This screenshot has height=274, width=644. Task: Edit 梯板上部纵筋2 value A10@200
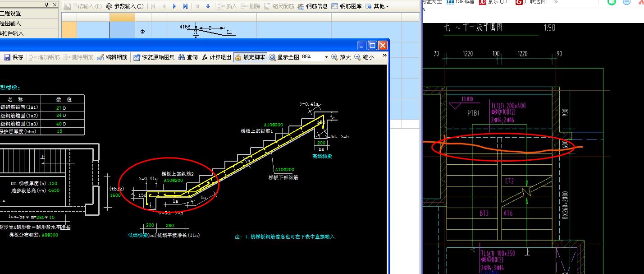tap(173, 181)
